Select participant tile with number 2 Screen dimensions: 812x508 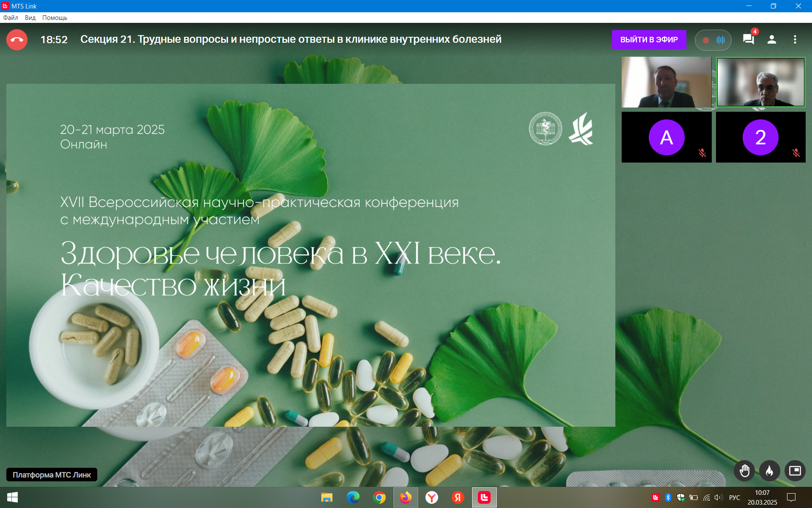[761, 137]
